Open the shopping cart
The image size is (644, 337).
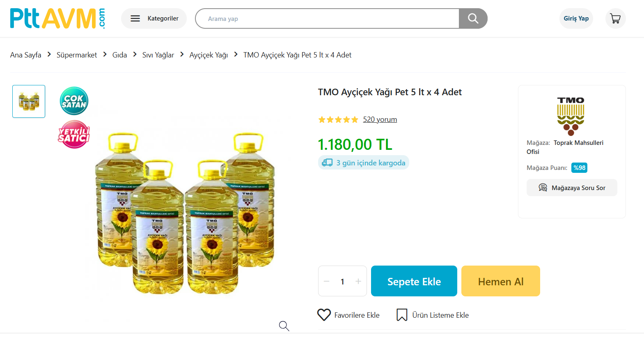615,18
